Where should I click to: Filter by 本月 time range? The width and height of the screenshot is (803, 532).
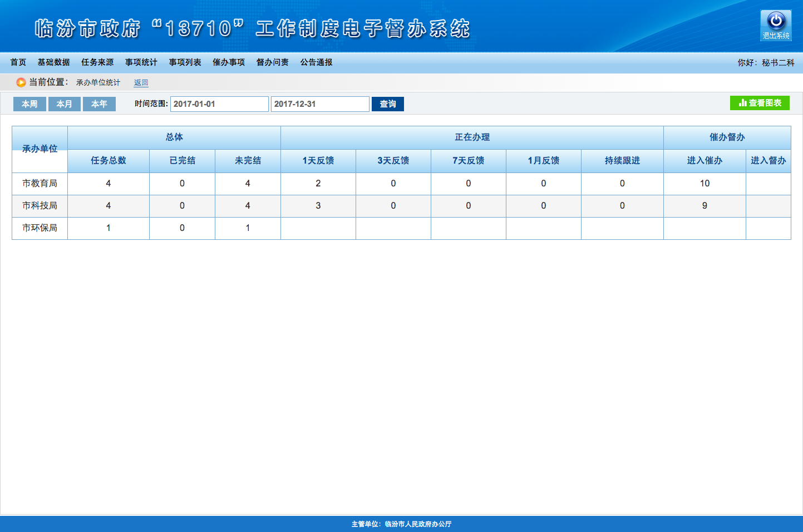point(65,104)
